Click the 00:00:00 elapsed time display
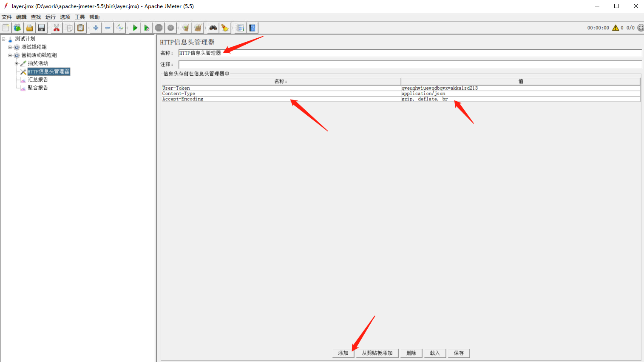The image size is (644, 362). point(598,28)
